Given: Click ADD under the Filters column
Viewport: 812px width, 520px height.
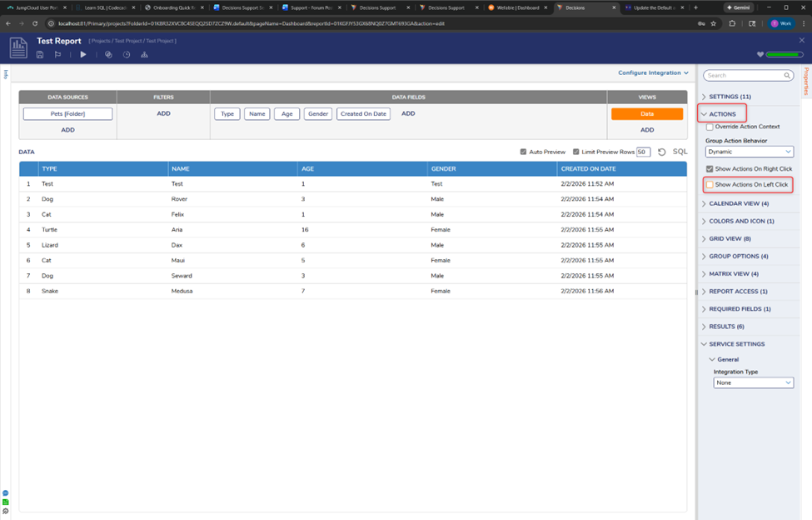Looking at the screenshot, I should pyautogui.click(x=163, y=113).
